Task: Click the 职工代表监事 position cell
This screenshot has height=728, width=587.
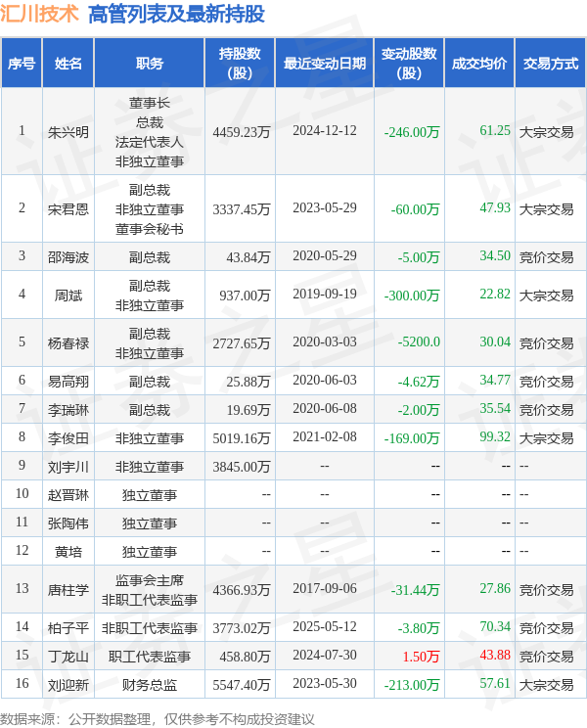Action: pos(150,657)
